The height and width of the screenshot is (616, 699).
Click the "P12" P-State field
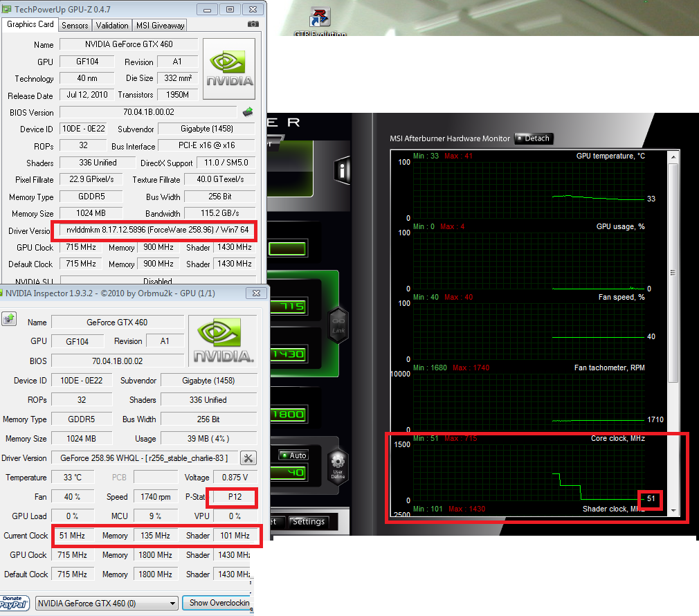[x=235, y=496]
